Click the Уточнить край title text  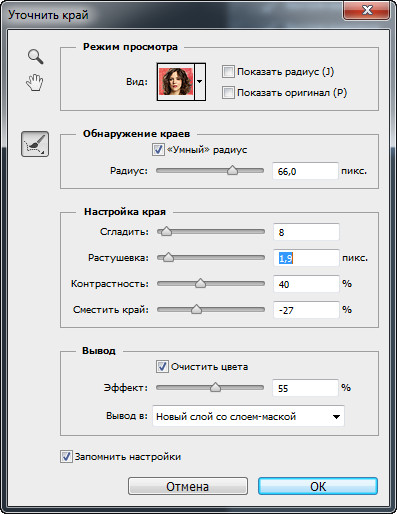[48, 15]
